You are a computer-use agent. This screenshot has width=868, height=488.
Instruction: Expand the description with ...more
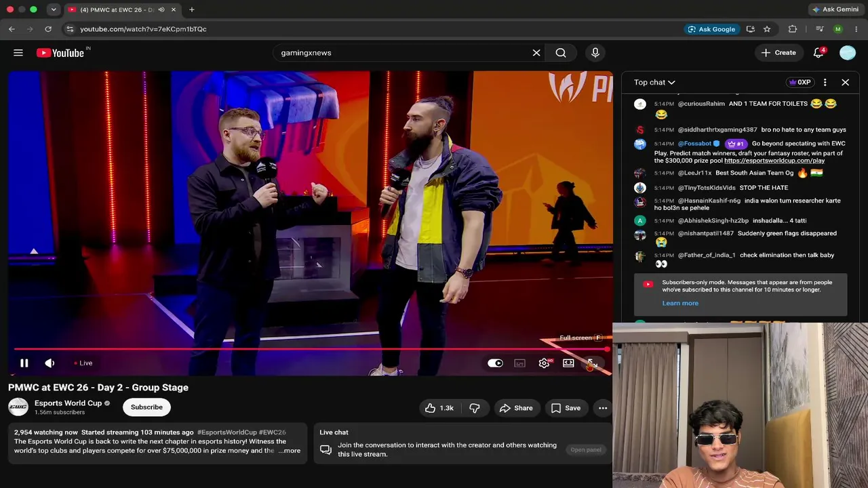(289, 451)
